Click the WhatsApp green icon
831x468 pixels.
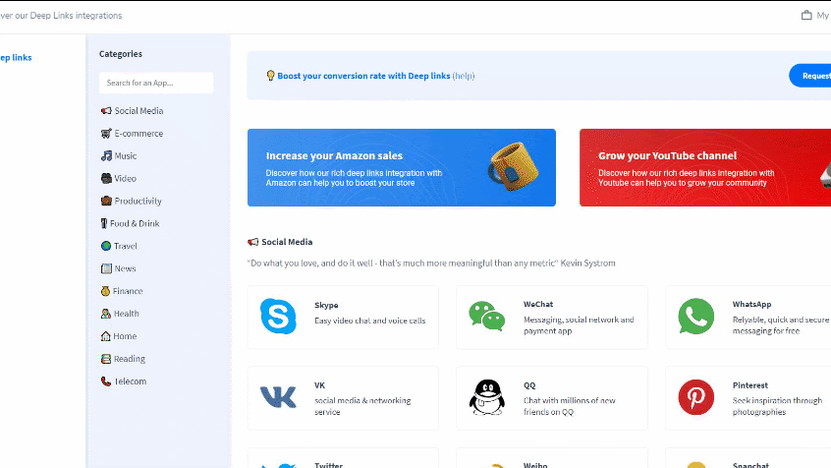tap(696, 317)
